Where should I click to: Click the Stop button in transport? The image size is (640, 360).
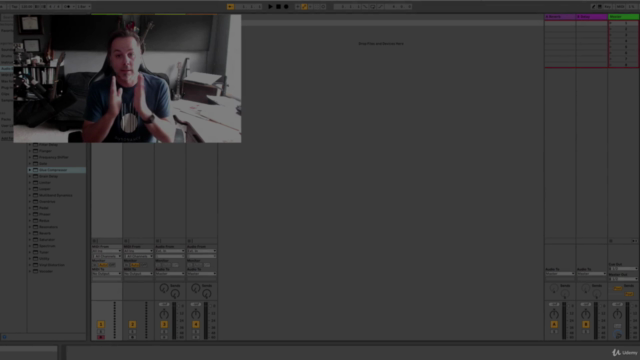click(x=278, y=7)
